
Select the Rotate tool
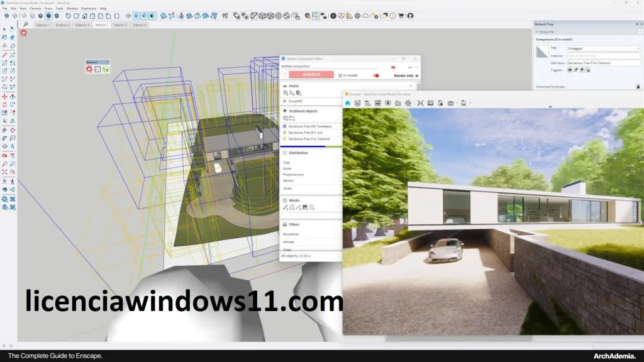coord(4,105)
